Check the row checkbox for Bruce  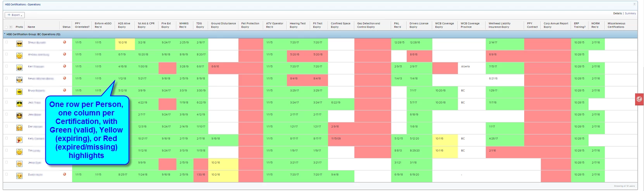pos(6,90)
